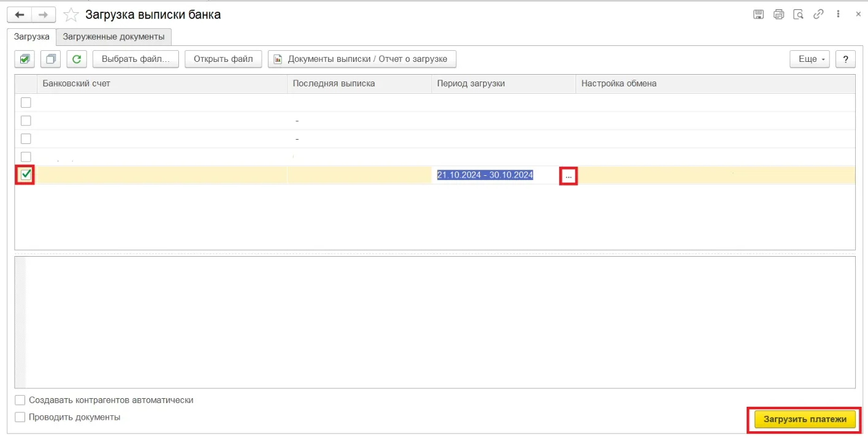Viewport: 868px width, 438px height.
Task: Uncheck the selected highlighted bank account row
Action: 26,175
